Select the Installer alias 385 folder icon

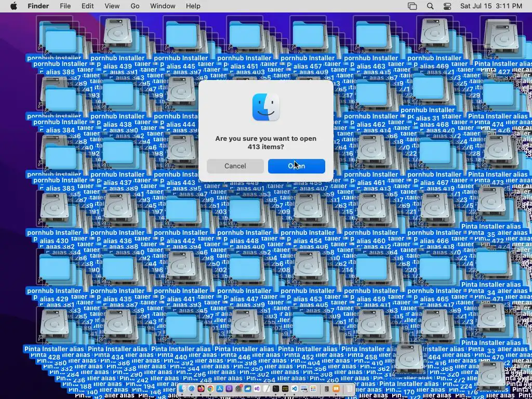point(60,41)
